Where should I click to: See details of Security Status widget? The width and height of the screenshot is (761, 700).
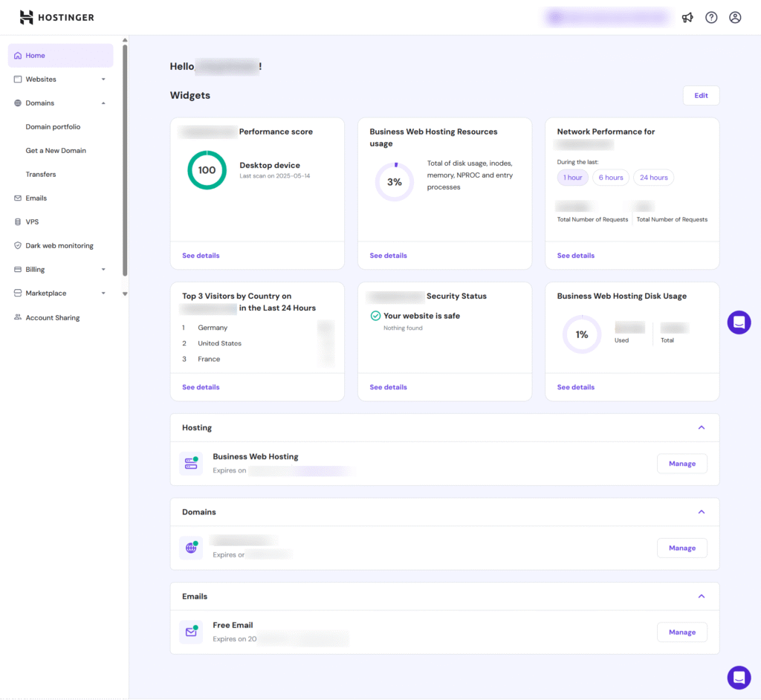coord(388,387)
